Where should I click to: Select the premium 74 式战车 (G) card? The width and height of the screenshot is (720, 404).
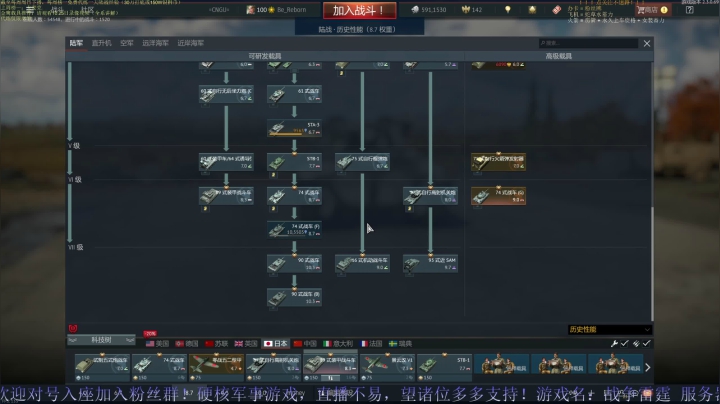pos(498,196)
